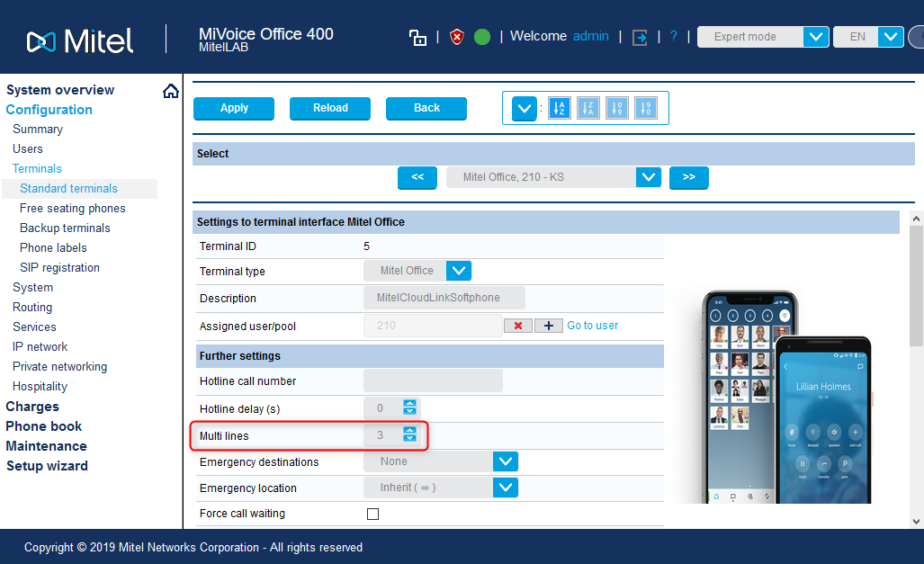Toggle the Force call waiting checkbox
This screenshot has height=564, width=924.
pyautogui.click(x=373, y=514)
